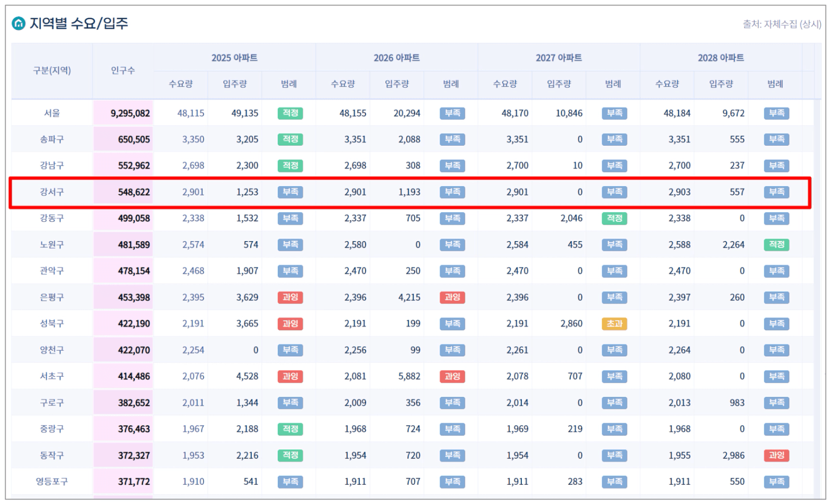Screen dimensions: 831x504
Task: Select the 은평구 region name
Action: pos(52,297)
